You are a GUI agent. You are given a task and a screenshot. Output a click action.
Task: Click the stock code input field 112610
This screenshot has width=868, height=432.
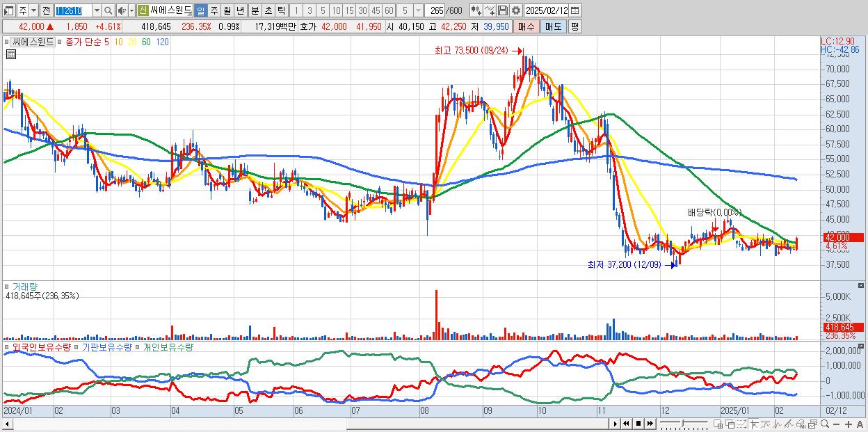(73, 10)
